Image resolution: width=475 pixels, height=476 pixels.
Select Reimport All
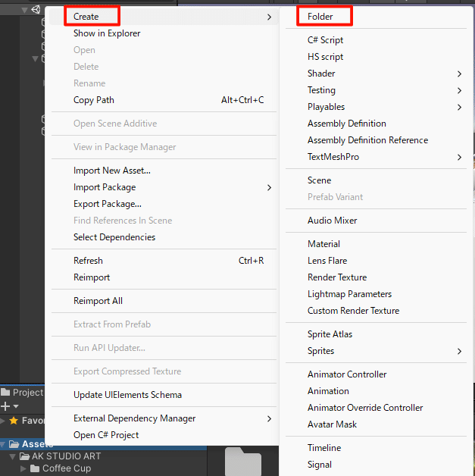coord(98,301)
